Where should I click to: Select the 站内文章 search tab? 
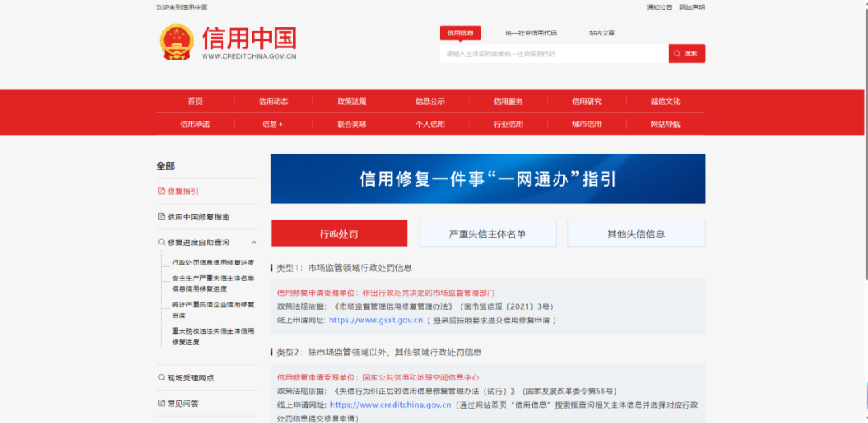602,33
